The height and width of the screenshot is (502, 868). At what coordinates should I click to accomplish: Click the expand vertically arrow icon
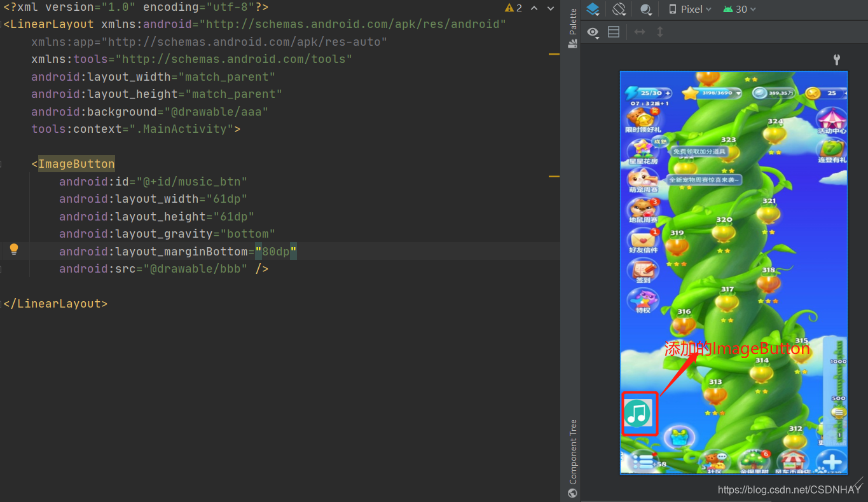click(660, 32)
